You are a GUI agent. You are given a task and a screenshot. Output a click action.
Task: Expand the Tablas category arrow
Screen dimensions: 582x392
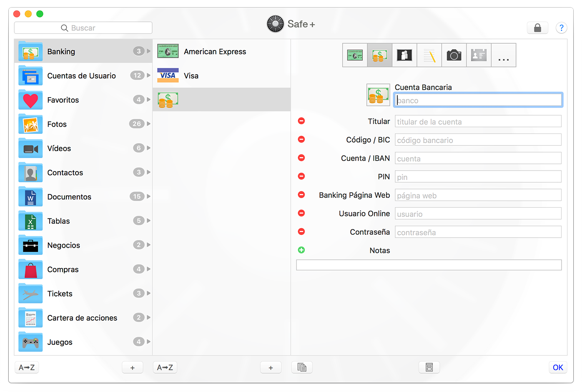pos(148,221)
